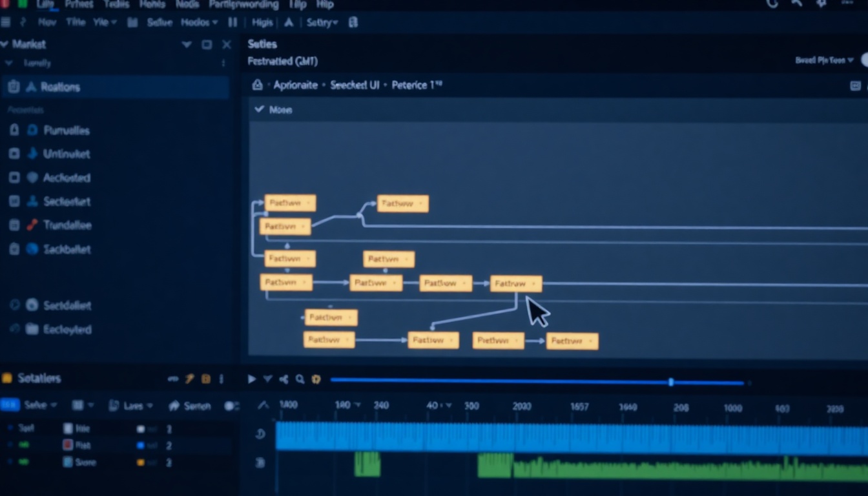The height and width of the screenshot is (496, 868).
Task: Click the Seecked UI breadcrumb link
Action: point(355,85)
